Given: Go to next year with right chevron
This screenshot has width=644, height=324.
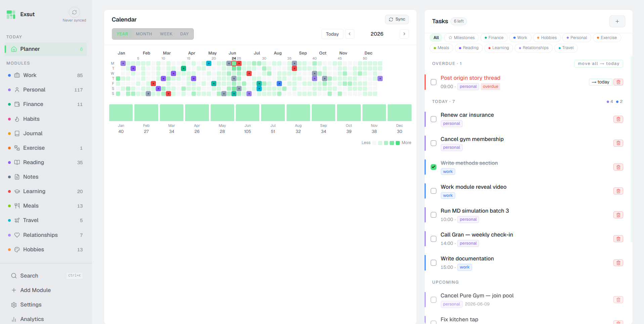Looking at the screenshot, I should (x=404, y=34).
